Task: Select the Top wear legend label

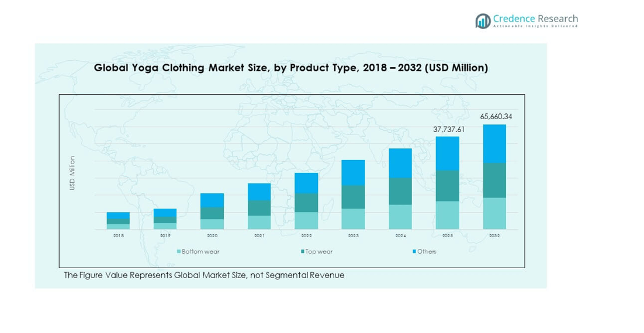Action: [319, 252]
